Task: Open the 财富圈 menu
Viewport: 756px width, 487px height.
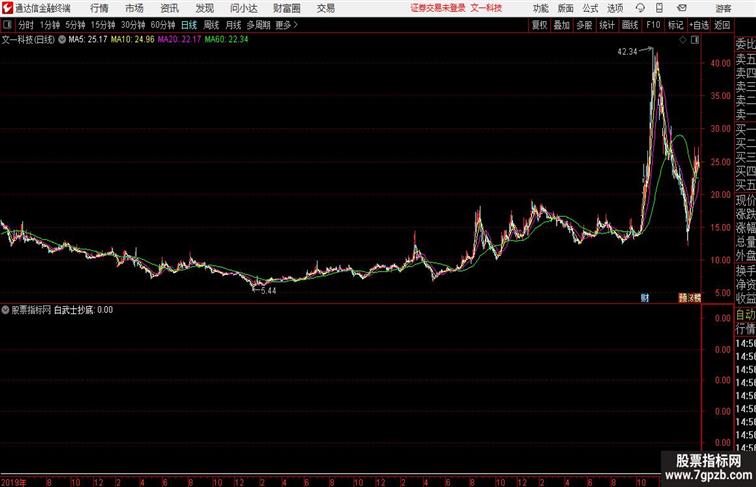Action: 286,8
